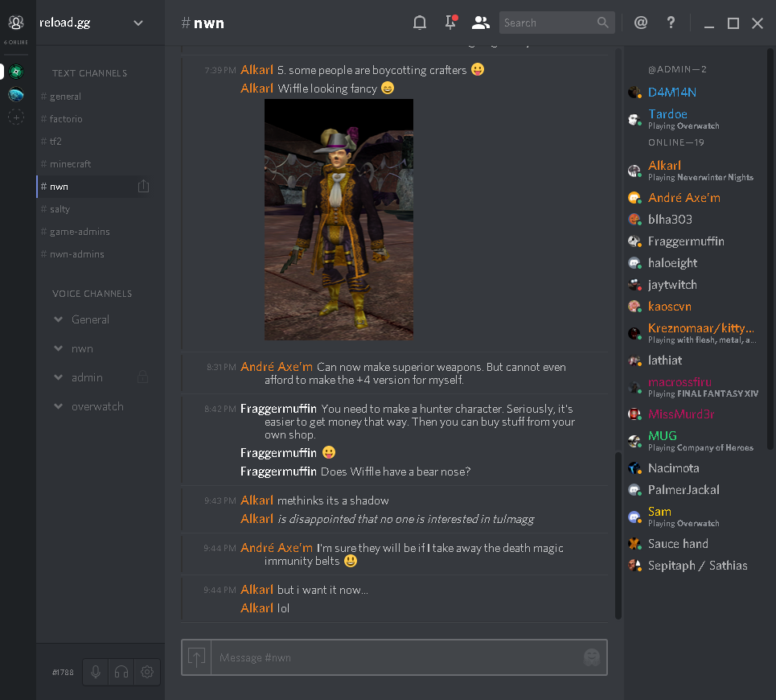Select blha303 in member list
Image resolution: width=776 pixels, height=700 pixels.
tap(696, 220)
